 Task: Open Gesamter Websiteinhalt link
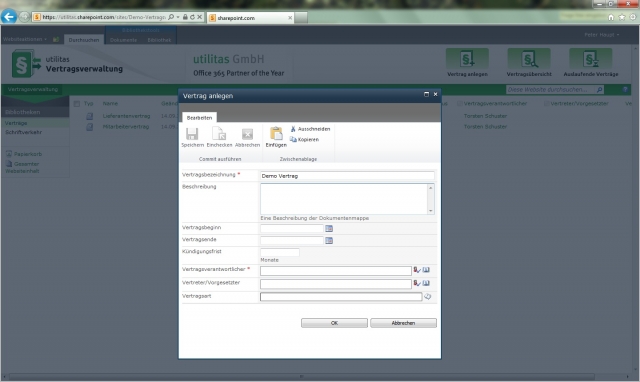click(x=23, y=167)
